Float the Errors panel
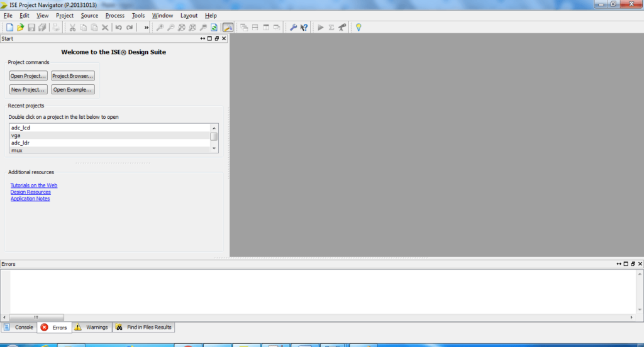The image size is (644, 347). pos(633,263)
